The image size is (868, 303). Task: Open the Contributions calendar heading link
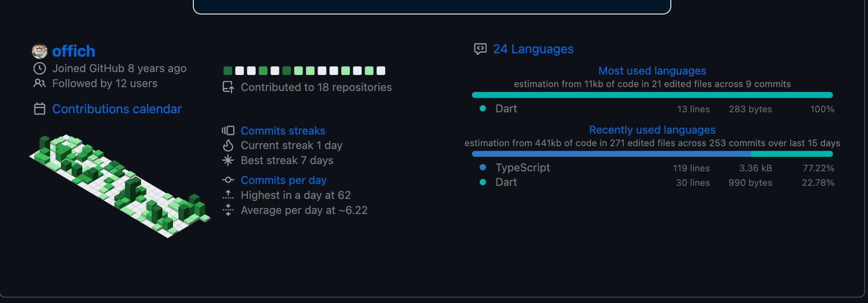point(117,109)
